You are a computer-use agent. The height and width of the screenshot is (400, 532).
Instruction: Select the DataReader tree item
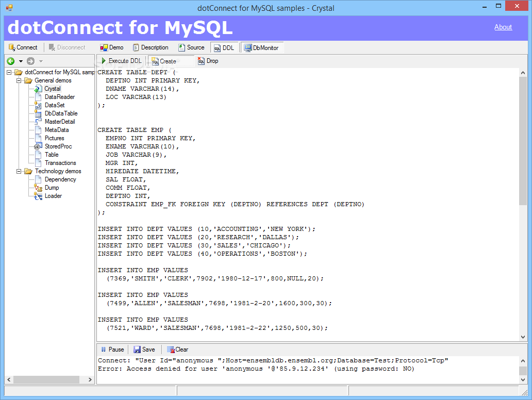pos(60,97)
